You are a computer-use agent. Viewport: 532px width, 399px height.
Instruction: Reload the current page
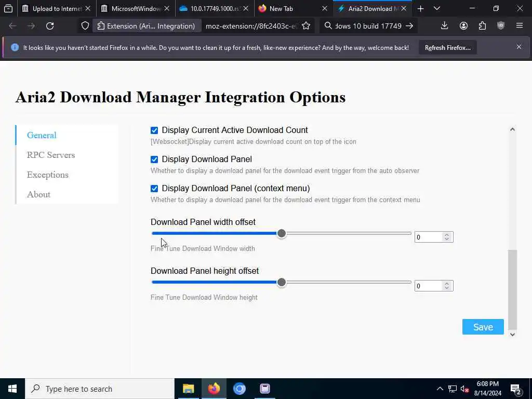50,26
